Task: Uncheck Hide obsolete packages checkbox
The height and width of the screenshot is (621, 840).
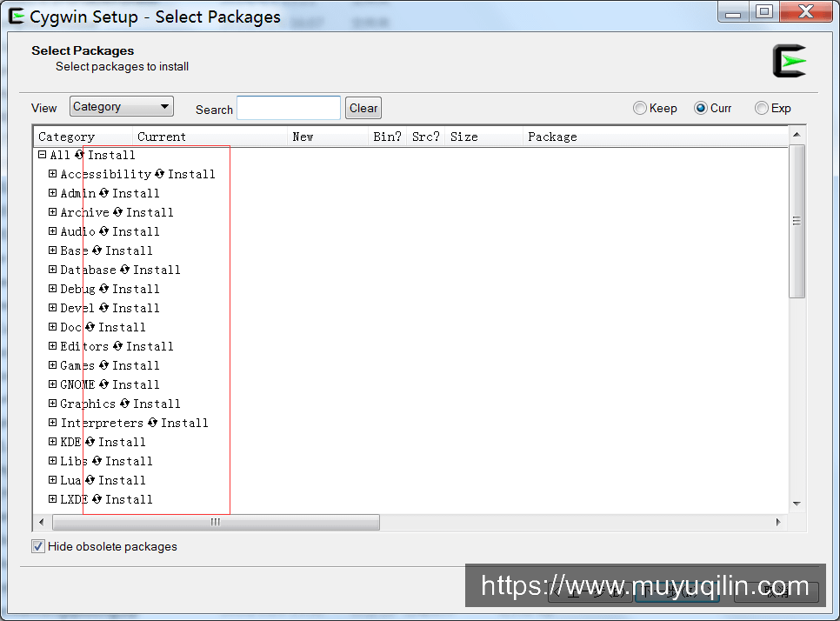Action: pyautogui.click(x=38, y=546)
